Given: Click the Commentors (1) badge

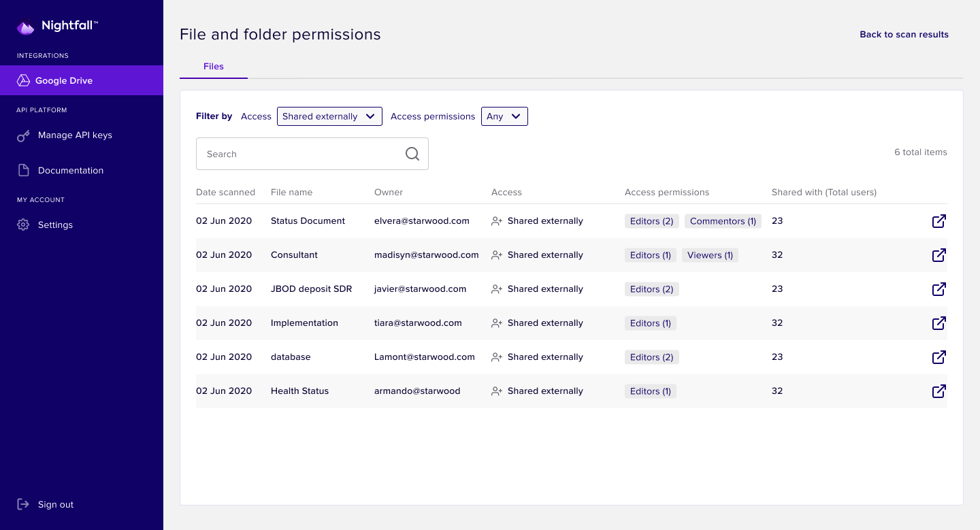Looking at the screenshot, I should coord(723,221).
